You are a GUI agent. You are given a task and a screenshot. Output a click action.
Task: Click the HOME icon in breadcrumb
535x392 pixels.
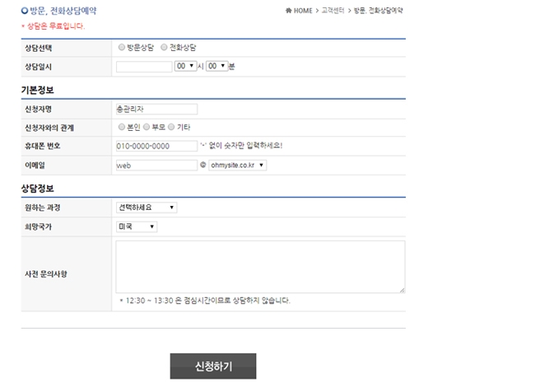pyautogui.click(x=288, y=11)
